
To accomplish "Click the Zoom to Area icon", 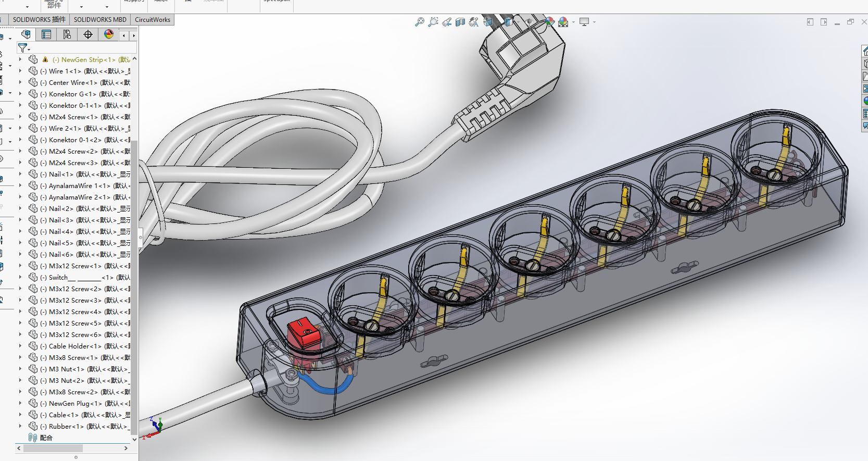I will click(x=433, y=22).
